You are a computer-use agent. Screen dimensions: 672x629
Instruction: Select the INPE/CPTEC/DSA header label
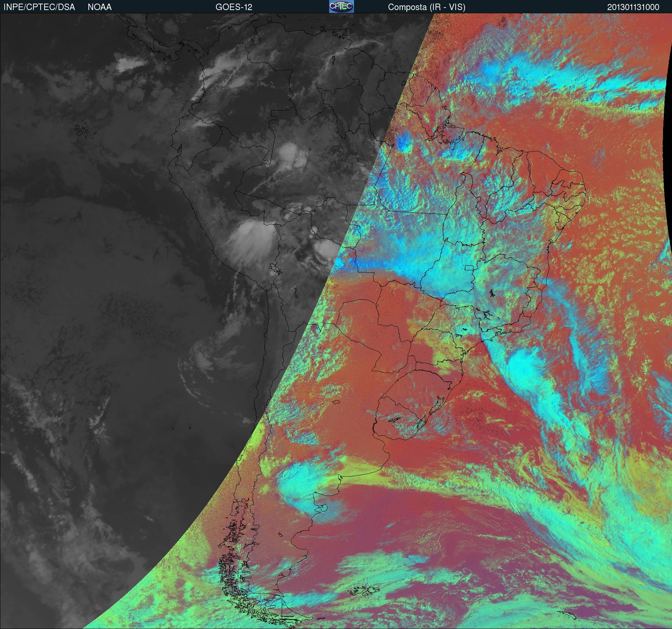[x=39, y=7]
